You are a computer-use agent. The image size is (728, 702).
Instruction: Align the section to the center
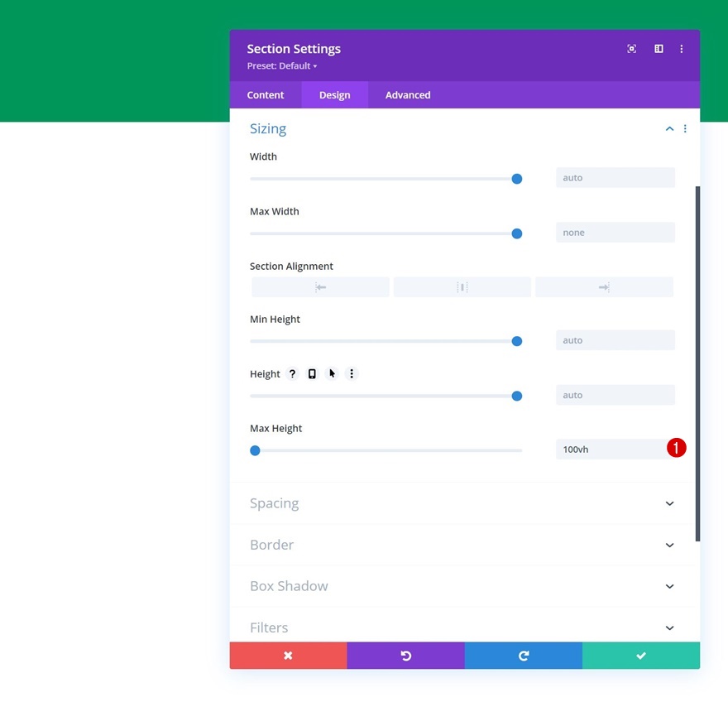tap(462, 287)
